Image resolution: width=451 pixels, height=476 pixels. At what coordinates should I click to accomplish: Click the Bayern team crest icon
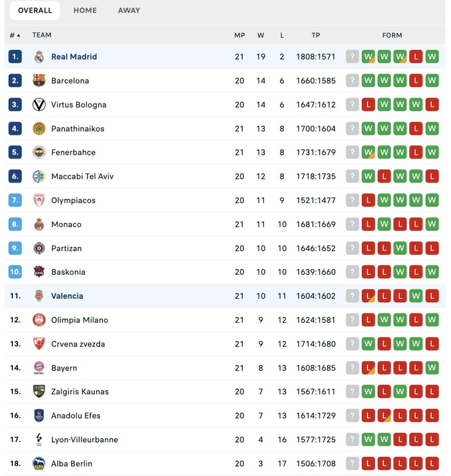39,368
